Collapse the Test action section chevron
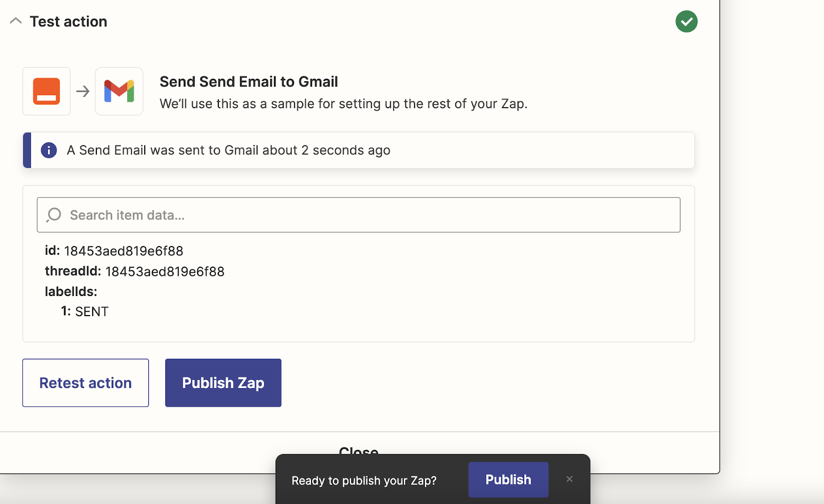Viewport: 824px width, 504px height. coord(16,21)
